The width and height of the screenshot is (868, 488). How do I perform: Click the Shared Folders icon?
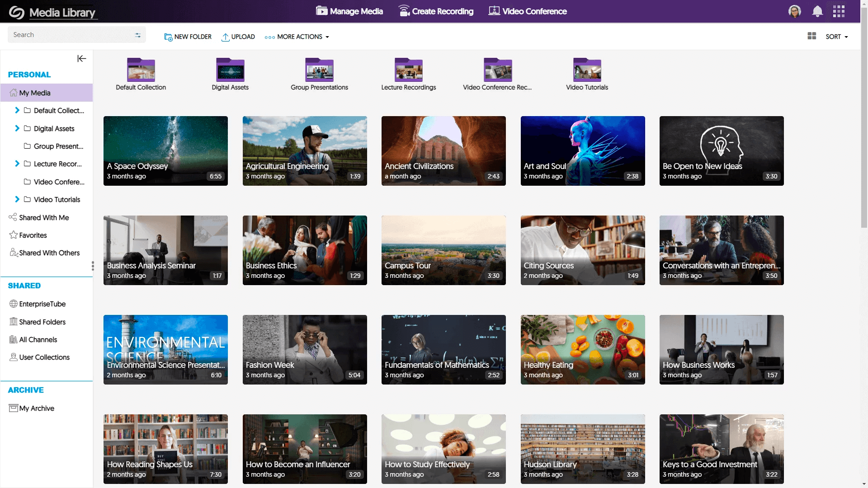click(13, 322)
